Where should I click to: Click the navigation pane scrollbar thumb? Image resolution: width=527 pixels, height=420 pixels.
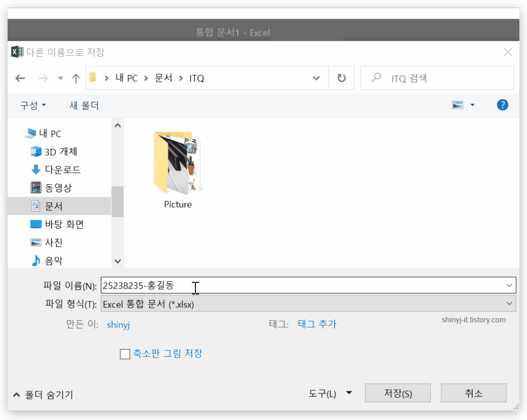pyautogui.click(x=118, y=202)
